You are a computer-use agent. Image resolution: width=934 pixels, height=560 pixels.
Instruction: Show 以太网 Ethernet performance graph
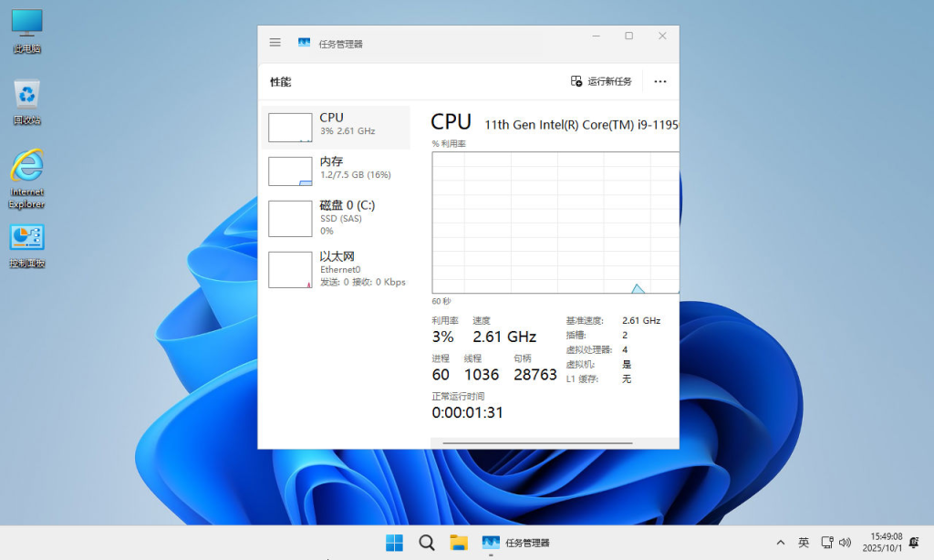point(336,268)
